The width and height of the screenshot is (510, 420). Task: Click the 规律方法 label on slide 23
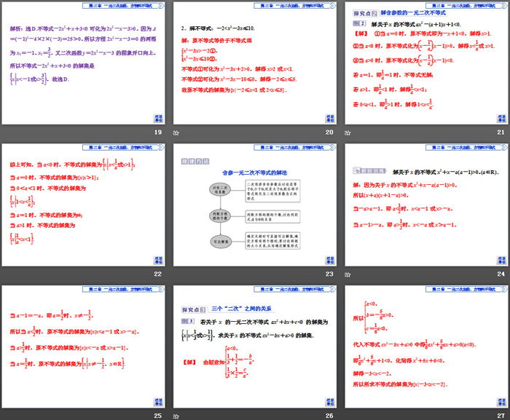(195, 162)
